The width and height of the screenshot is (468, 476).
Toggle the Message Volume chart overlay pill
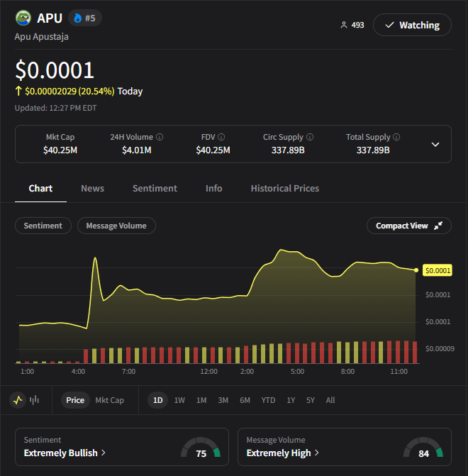[116, 226]
